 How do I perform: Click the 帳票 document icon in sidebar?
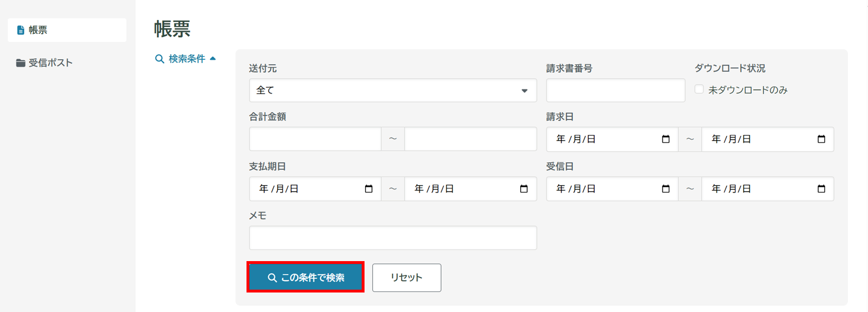pos(20,30)
